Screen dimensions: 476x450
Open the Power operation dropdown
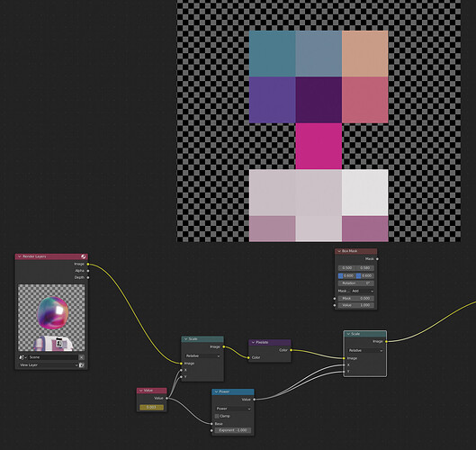pyautogui.click(x=233, y=409)
